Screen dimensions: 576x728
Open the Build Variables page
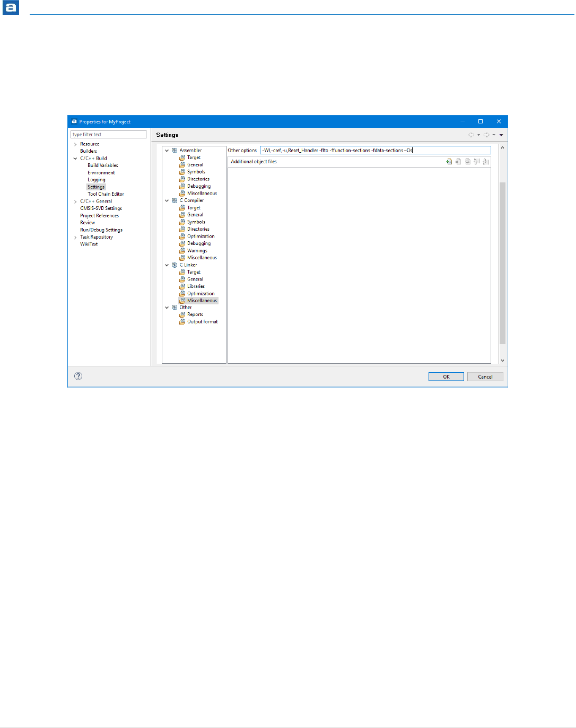tap(102, 165)
